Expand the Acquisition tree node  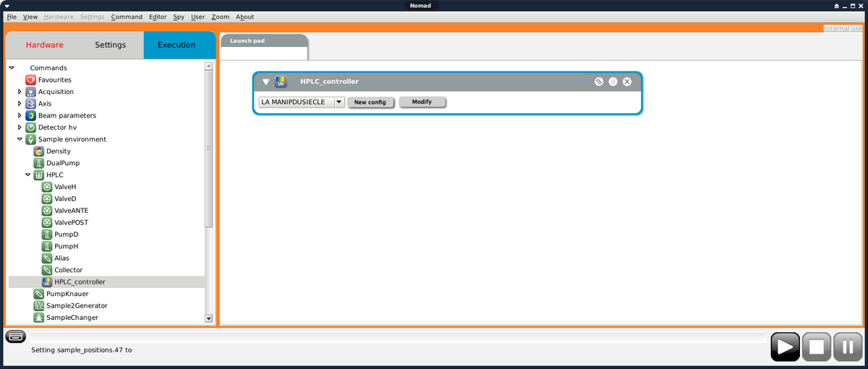click(x=20, y=92)
